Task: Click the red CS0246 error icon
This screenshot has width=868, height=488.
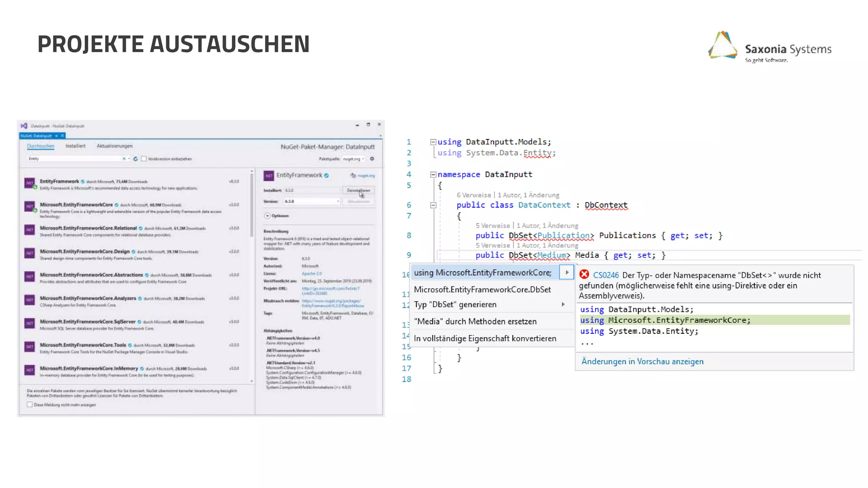Action: tap(584, 274)
